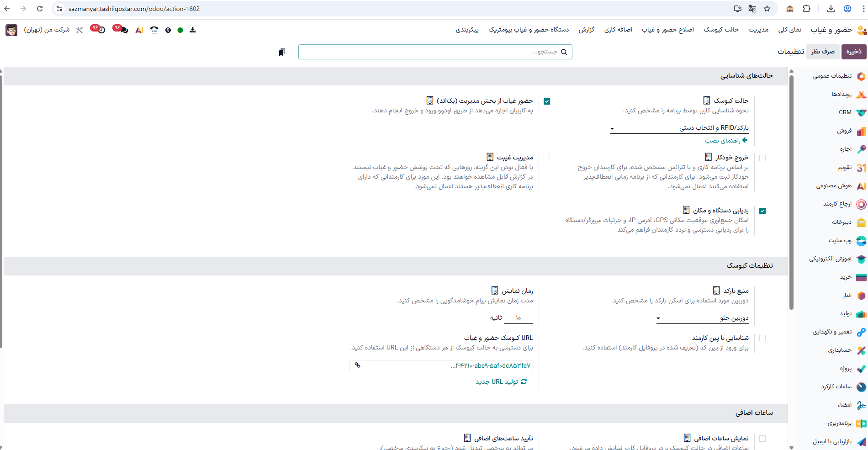The image size is (868, 450).
Task: Enable شناسایی با پین کارمند checkbox
Action: point(762,338)
